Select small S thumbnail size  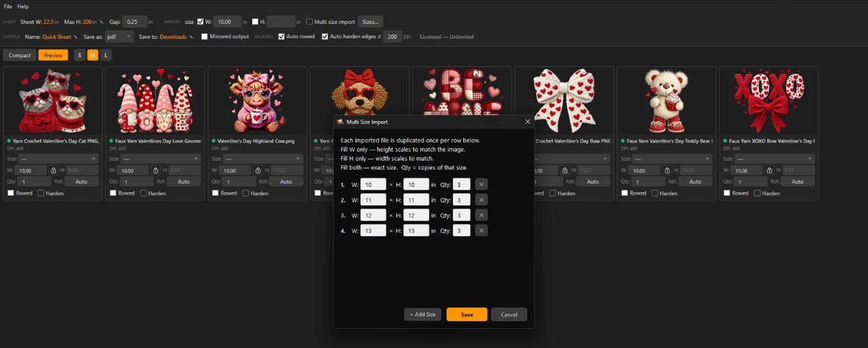coord(79,55)
